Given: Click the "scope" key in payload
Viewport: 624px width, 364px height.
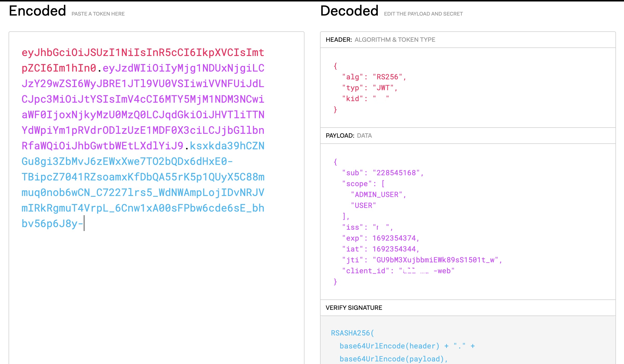Looking at the screenshot, I should (x=357, y=184).
